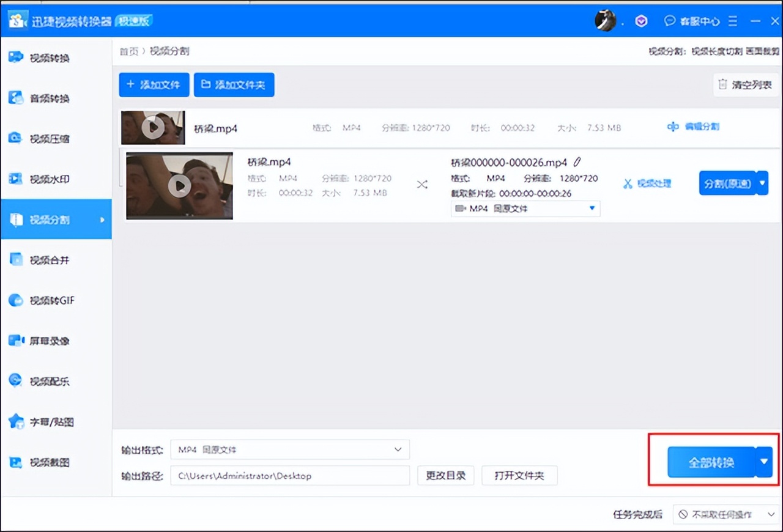
Task: Start conversion with the 全部转换 button
Action: point(713,462)
